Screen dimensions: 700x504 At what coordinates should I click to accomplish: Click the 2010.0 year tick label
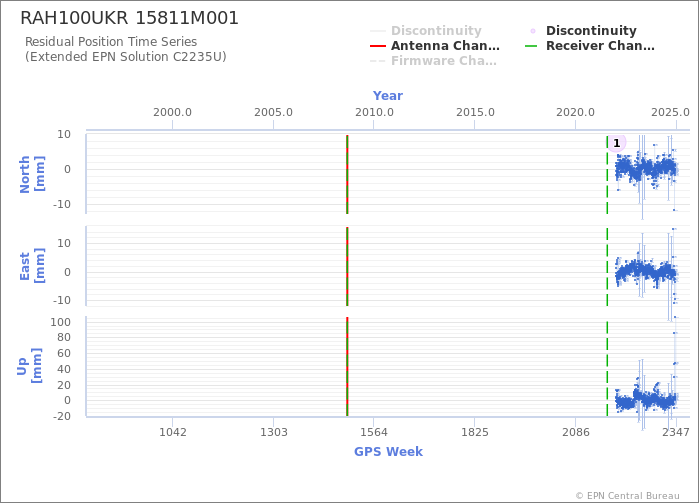(374, 112)
